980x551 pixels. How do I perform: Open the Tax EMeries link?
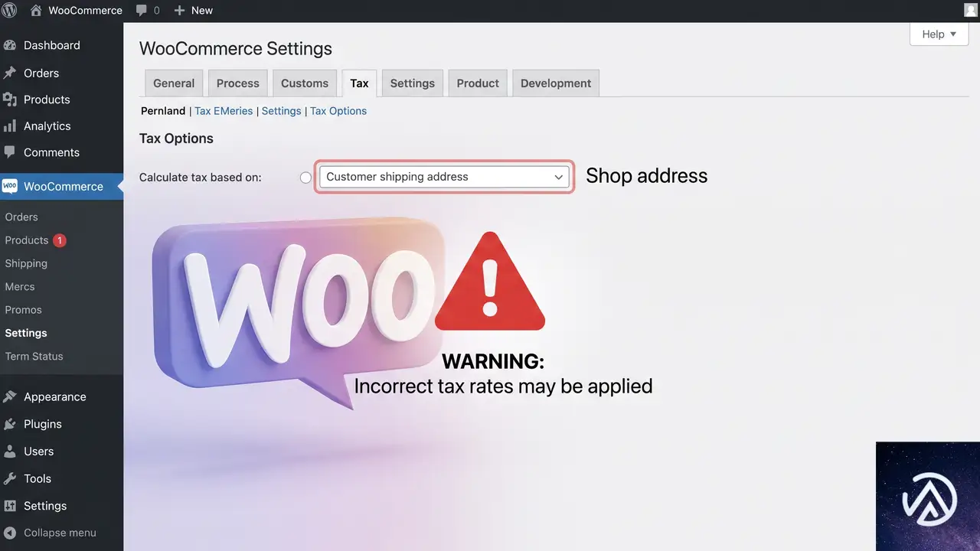(224, 111)
